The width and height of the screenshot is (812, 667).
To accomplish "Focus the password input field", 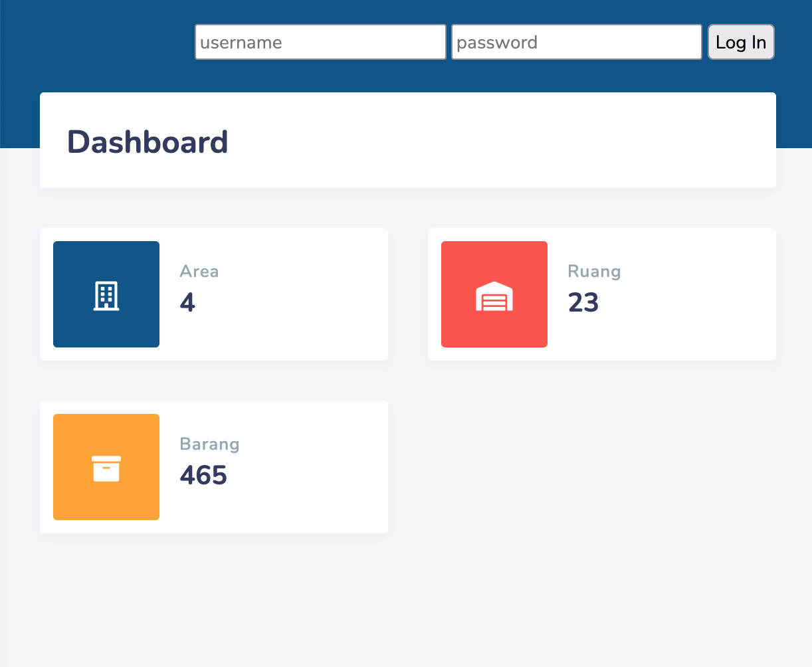I will point(577,43).
